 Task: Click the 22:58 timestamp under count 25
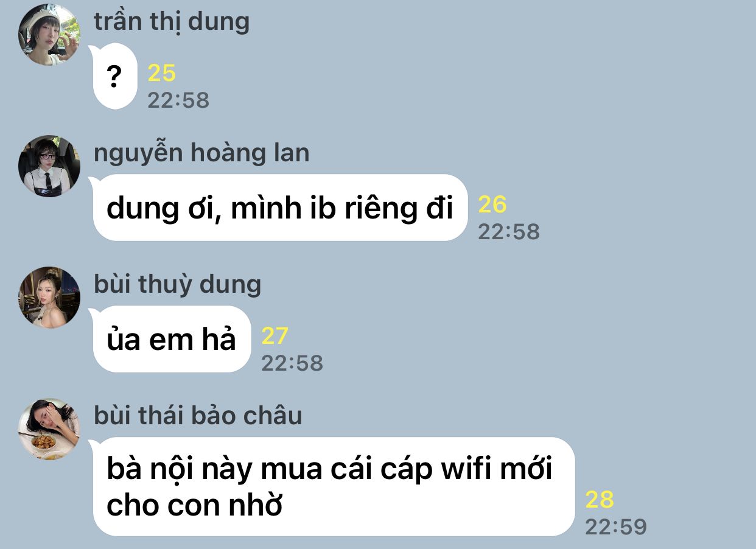[178, 100]
